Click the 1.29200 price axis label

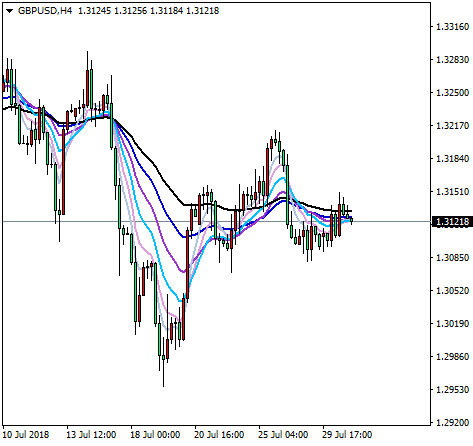point(452,423)
